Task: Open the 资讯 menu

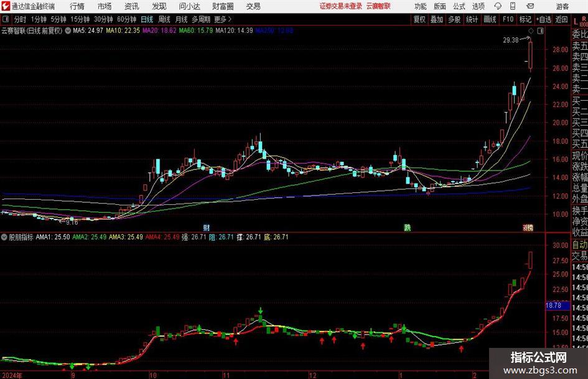Action: [132, 6]
